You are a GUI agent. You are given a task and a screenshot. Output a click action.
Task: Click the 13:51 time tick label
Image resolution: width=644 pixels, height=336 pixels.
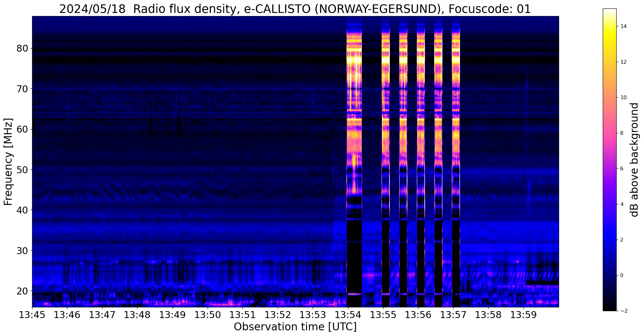point(243,315)
